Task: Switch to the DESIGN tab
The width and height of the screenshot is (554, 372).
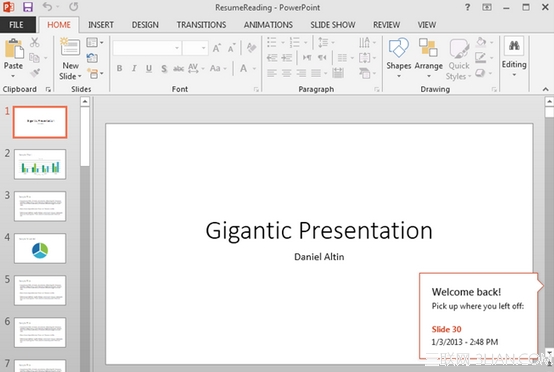Action: point(145,25)
